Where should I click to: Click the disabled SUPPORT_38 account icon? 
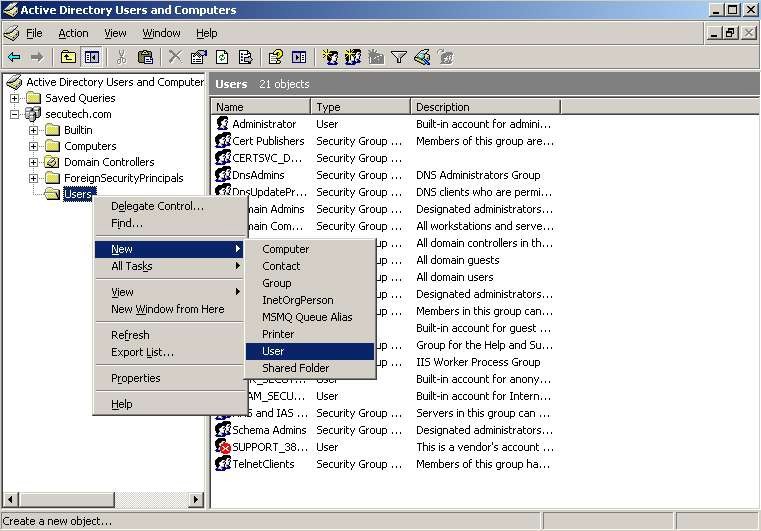coord(223,447)
